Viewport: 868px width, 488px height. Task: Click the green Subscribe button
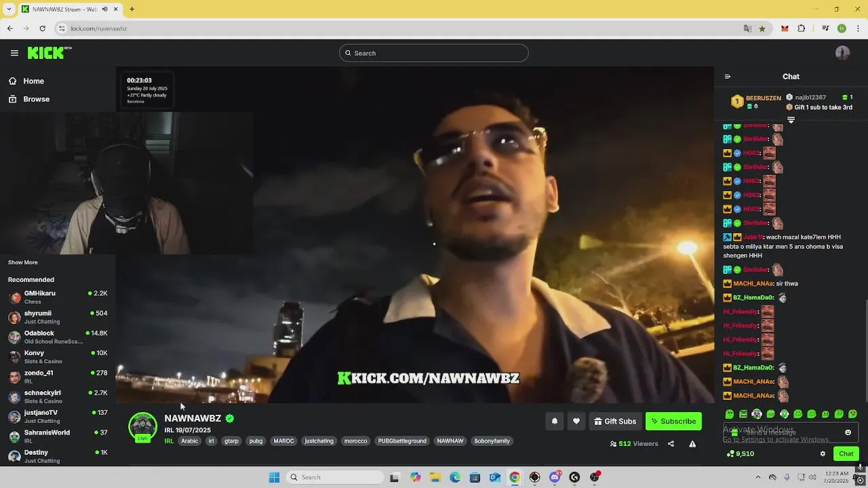coord(673,421)
